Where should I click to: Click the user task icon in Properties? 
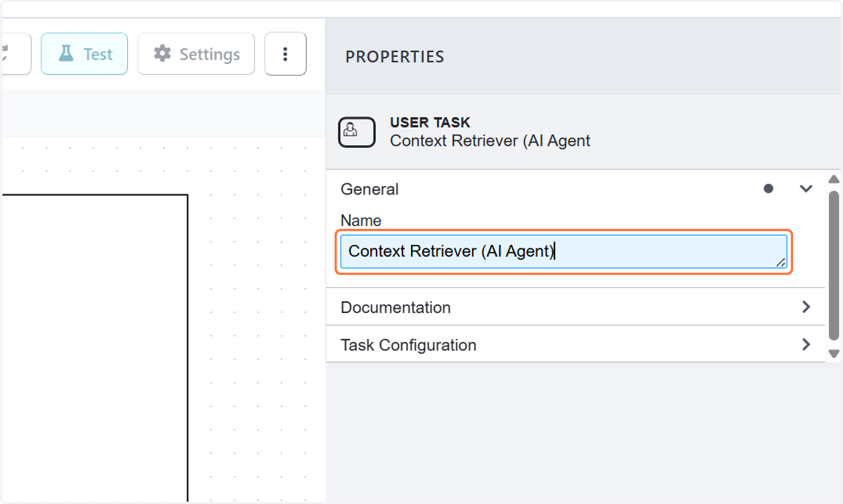tap(357, 131)
